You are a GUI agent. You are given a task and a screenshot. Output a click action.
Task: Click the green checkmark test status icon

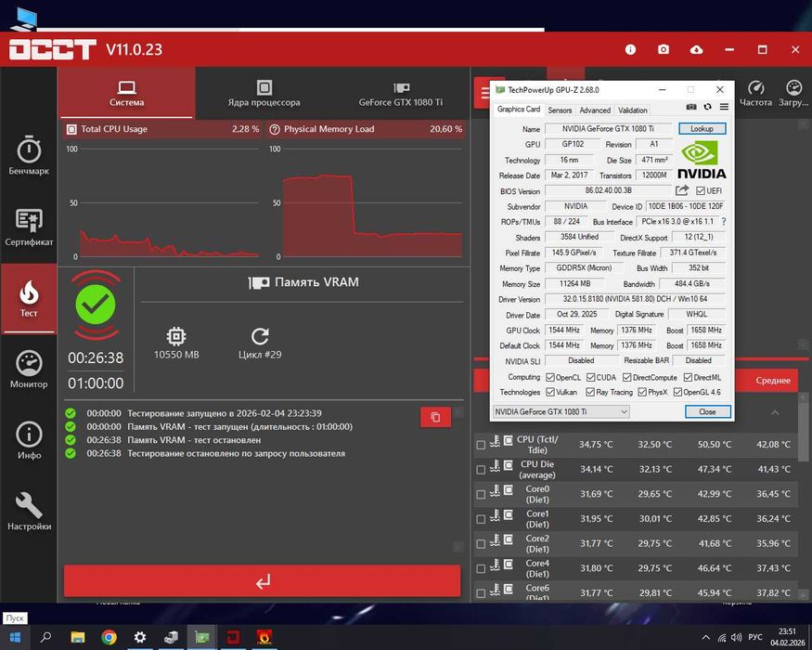tap(96, 305)
